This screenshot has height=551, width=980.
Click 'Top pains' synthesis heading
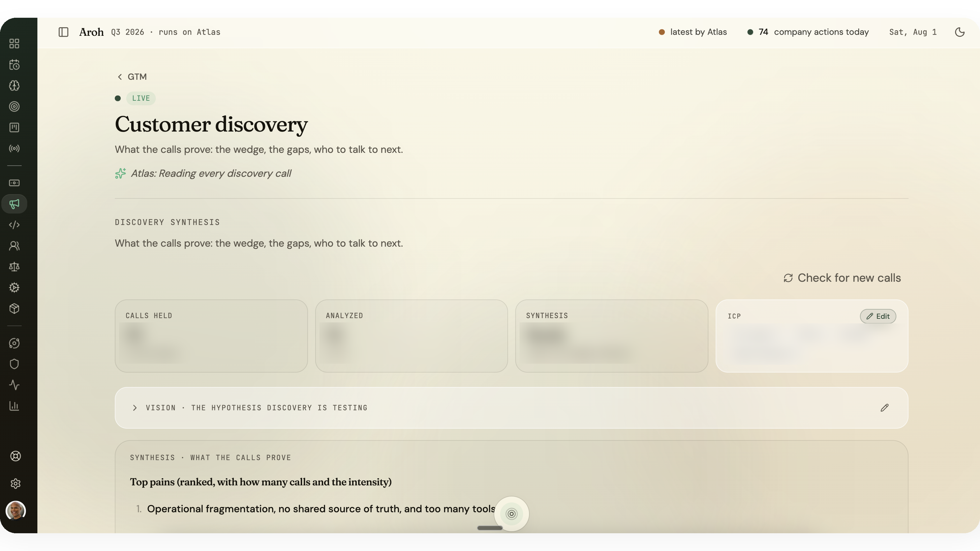coord(261,482)
